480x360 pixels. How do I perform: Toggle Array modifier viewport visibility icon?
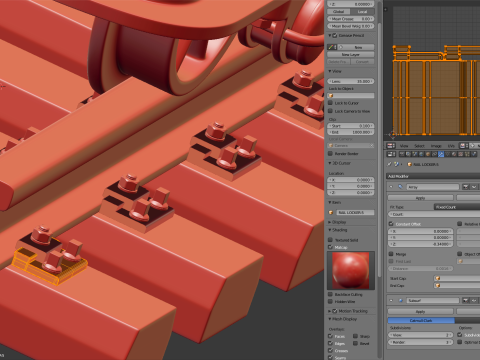click(x=474, y=187)
